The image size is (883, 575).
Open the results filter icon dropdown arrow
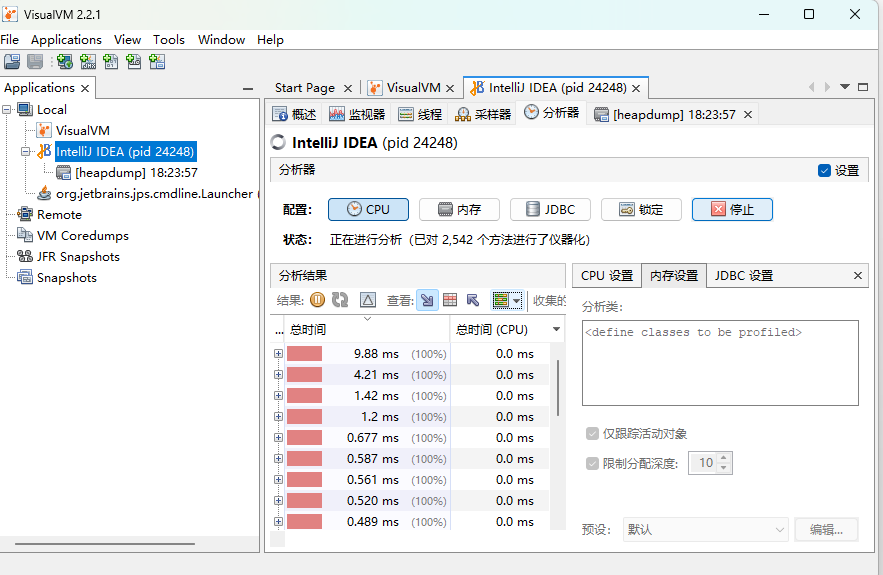(x=516, y=301)
